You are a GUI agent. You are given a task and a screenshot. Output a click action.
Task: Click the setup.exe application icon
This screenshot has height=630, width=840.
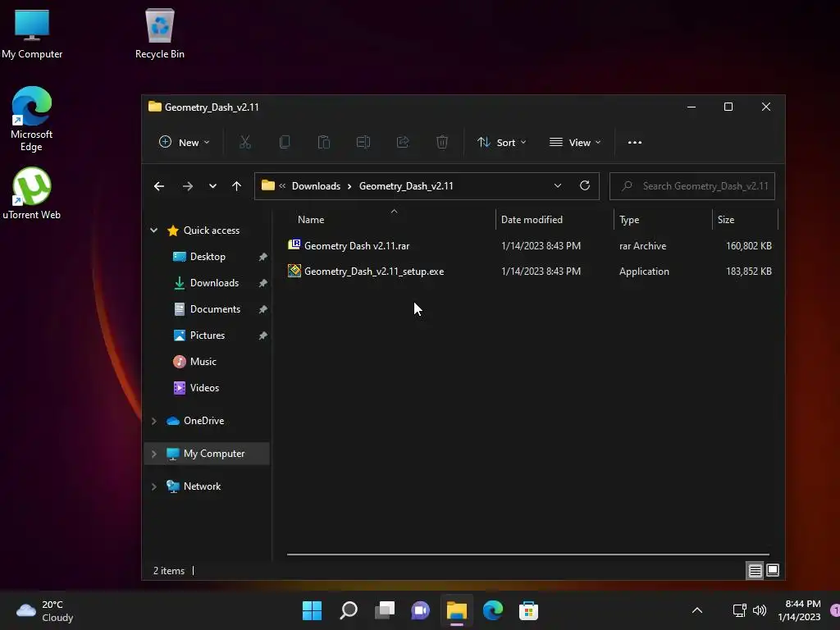[294, 271]
